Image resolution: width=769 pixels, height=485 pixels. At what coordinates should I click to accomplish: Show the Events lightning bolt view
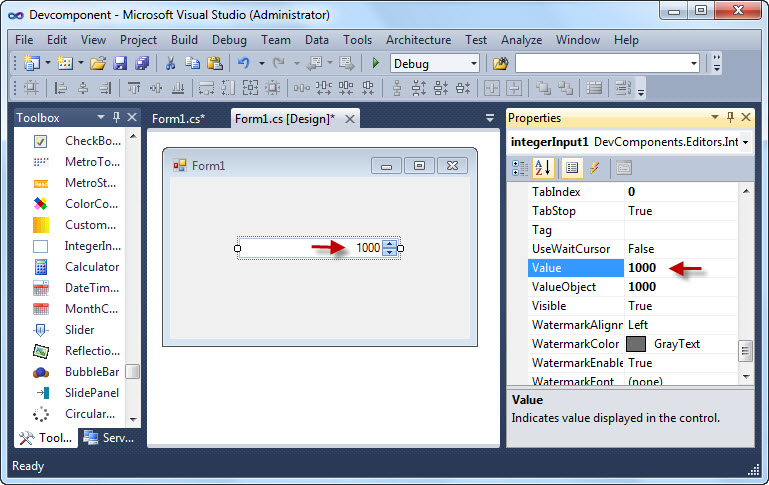coord(594,167)
